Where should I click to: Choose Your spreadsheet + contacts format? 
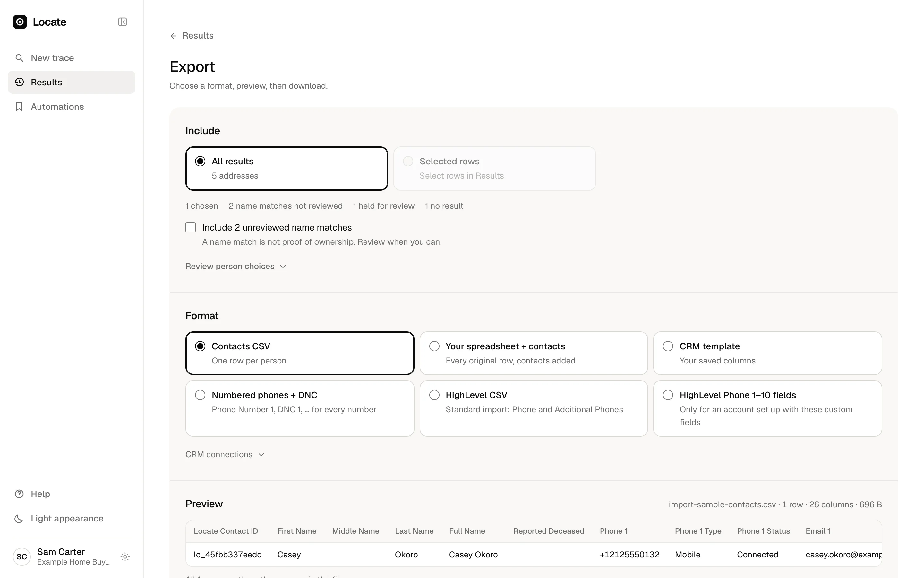point(534,353)
